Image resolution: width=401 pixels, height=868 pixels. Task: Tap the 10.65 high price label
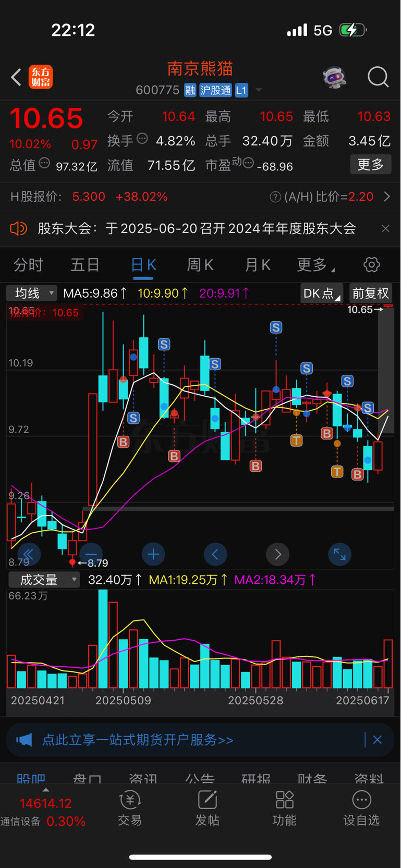(365, 310)
